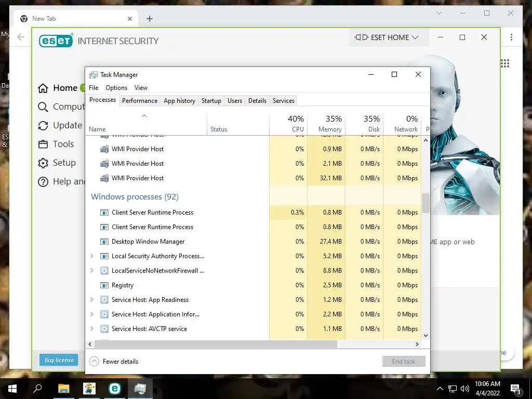Image resolution: width=532 pixels, height=399 pixels.
Task: Sort by the CPU column header
Action: [x=288, y=125]
